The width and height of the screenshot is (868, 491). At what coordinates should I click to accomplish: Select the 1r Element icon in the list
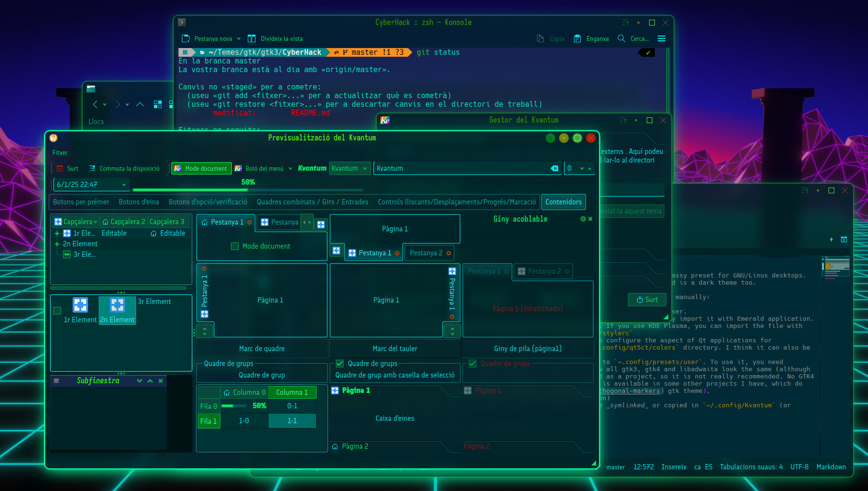pyautogui.click(x=80, y=305)
